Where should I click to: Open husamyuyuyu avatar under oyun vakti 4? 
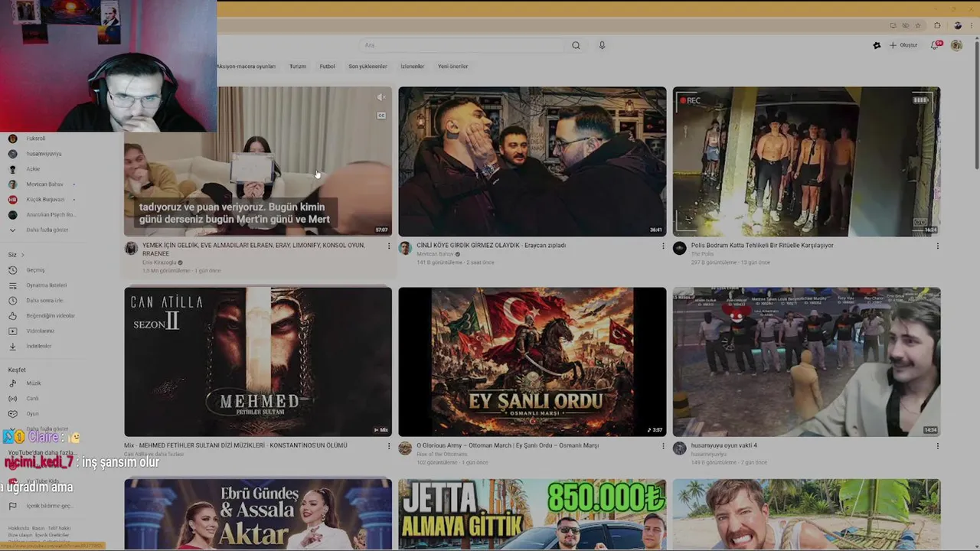(x=679, y=448)
